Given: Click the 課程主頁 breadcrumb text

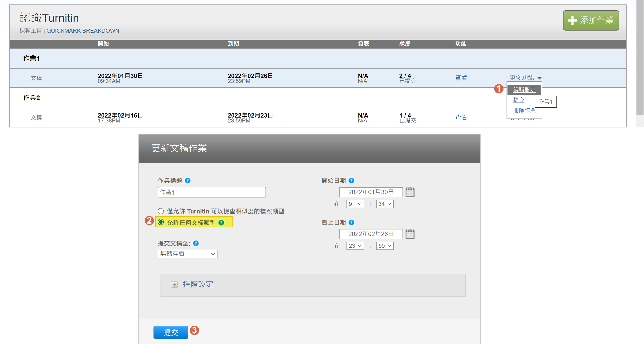Looking at the screenshot, I should click(31, 31).
